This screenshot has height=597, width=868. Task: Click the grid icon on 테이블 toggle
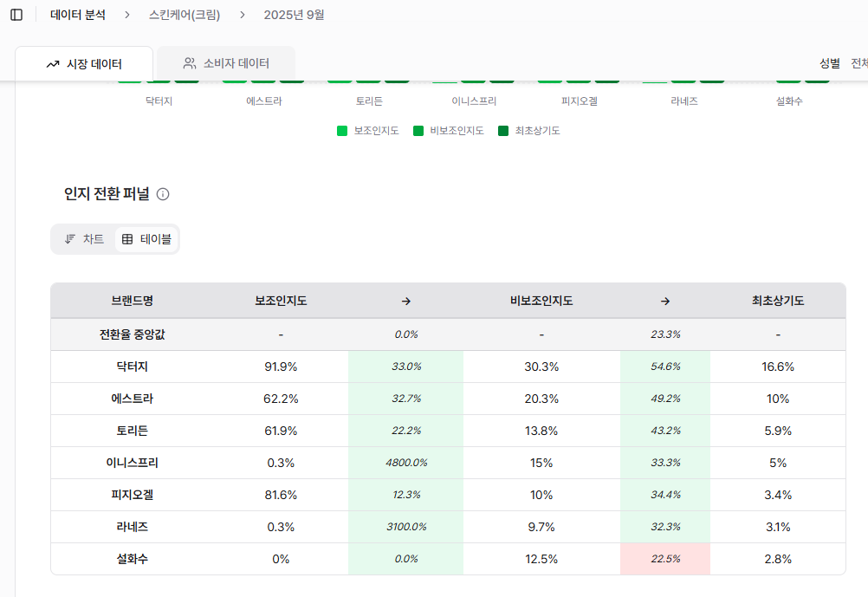(x=127, y=239)
